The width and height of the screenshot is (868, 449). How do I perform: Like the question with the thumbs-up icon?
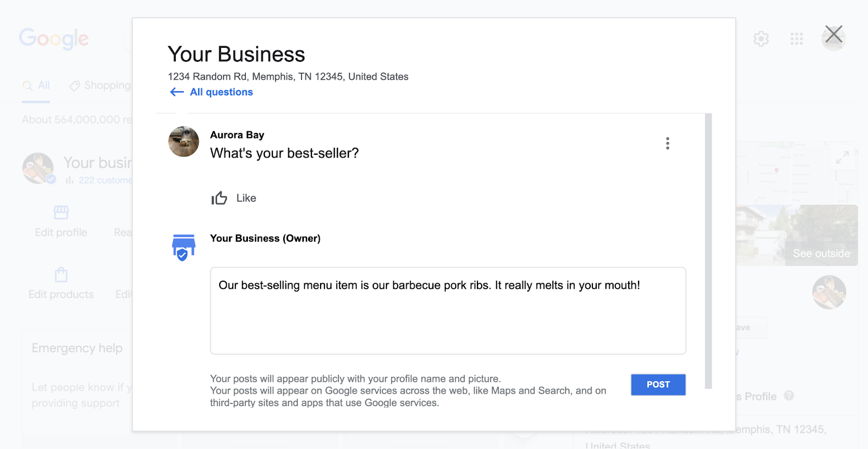click(x=219, y=198)
